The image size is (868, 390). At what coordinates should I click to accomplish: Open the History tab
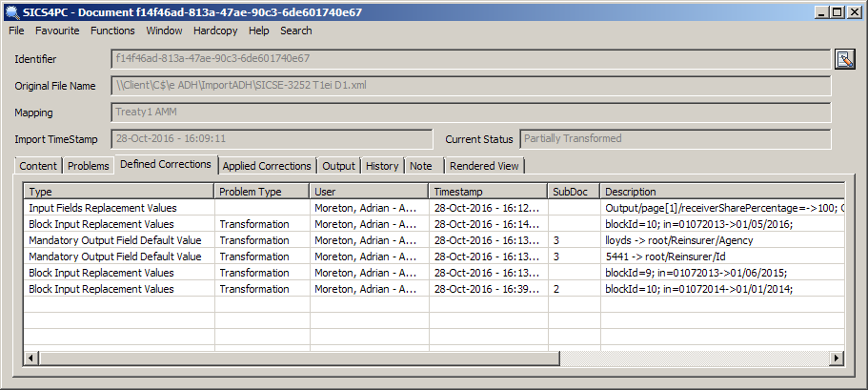382,166
